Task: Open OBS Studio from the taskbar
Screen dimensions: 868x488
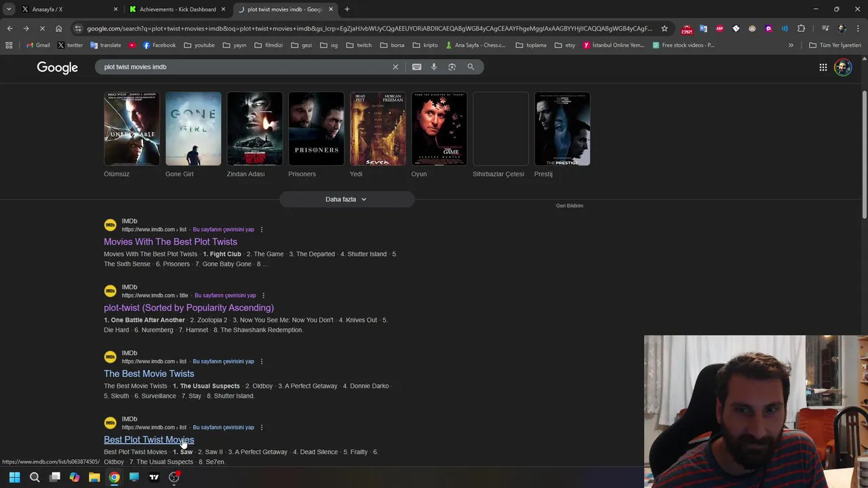Action: point(174,477)
